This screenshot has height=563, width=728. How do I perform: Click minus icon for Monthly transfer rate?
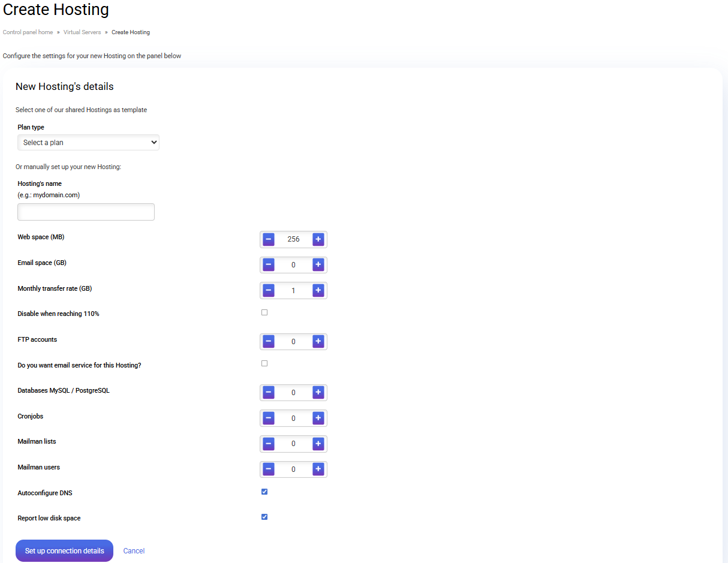pyautogui.click(x=269, y=290)
